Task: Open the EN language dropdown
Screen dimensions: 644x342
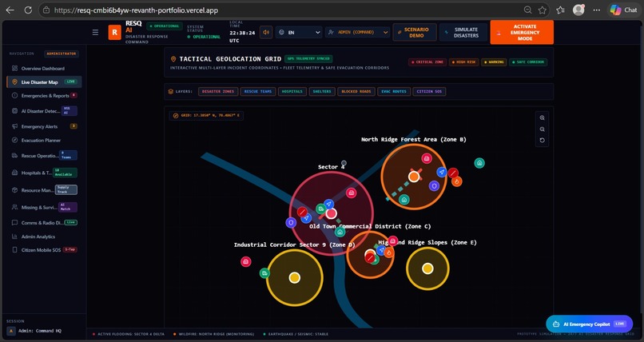Action: coord(299,33)
